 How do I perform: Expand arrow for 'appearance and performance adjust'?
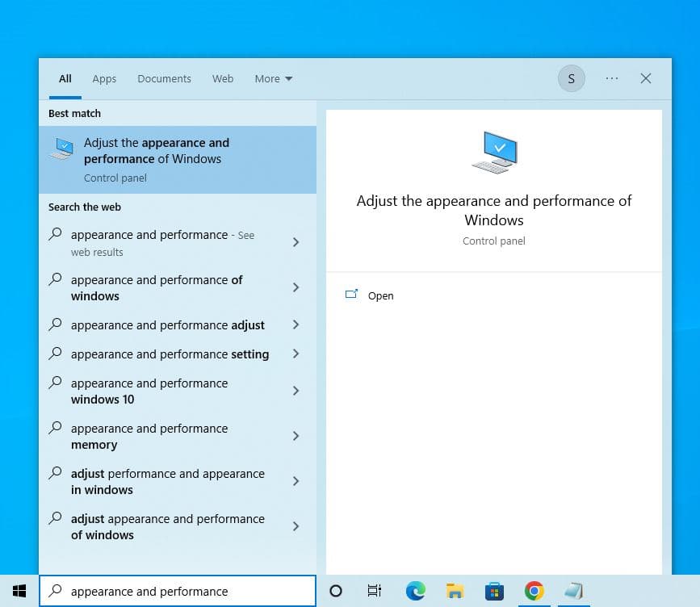296,324
